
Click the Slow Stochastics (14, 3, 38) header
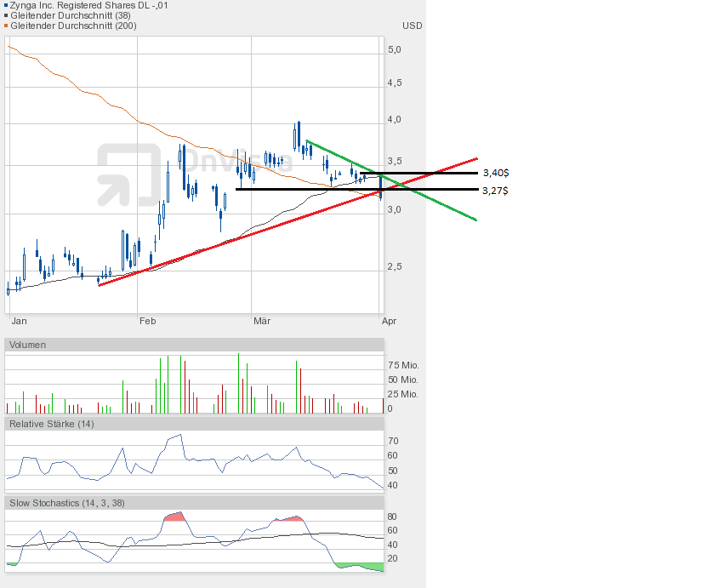point(66,503)
